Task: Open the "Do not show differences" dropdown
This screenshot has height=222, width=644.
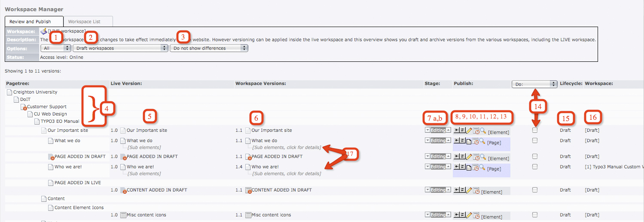Action: [209, 49]
